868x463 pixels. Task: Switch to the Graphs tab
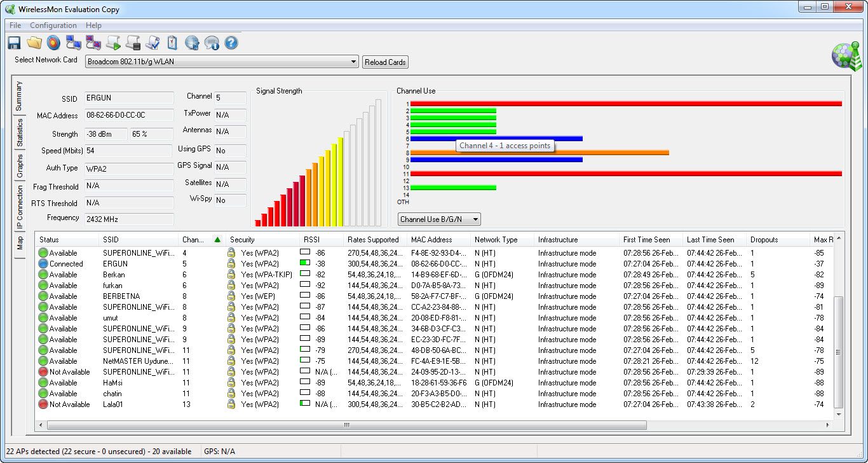[19, 166]
